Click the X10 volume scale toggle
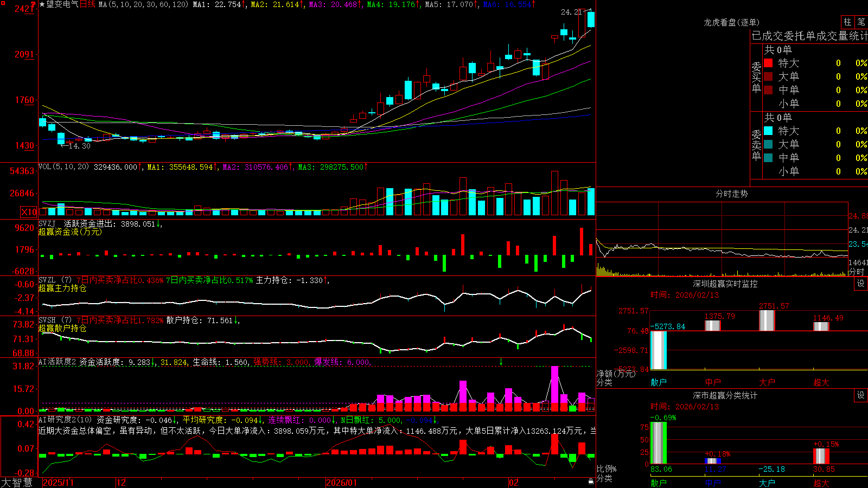The height and width of the screenshot is (488, 868). click(29, 212)
